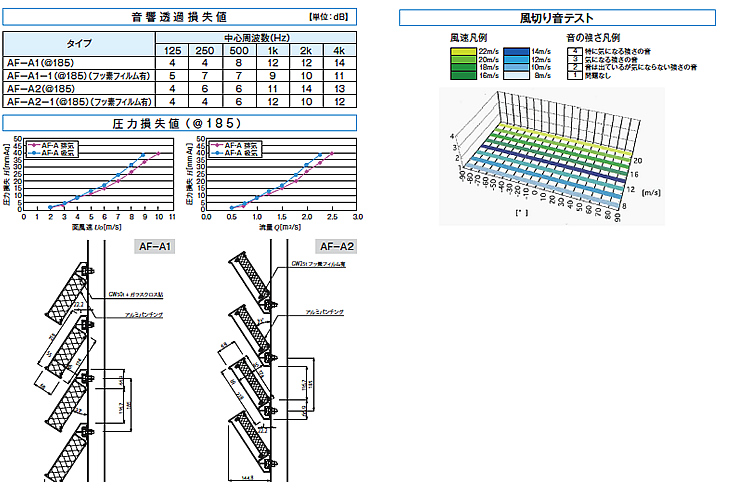The image size is (750, 496).
Task: Select the AF-A2 drawing label
Action: coord(336,246)
